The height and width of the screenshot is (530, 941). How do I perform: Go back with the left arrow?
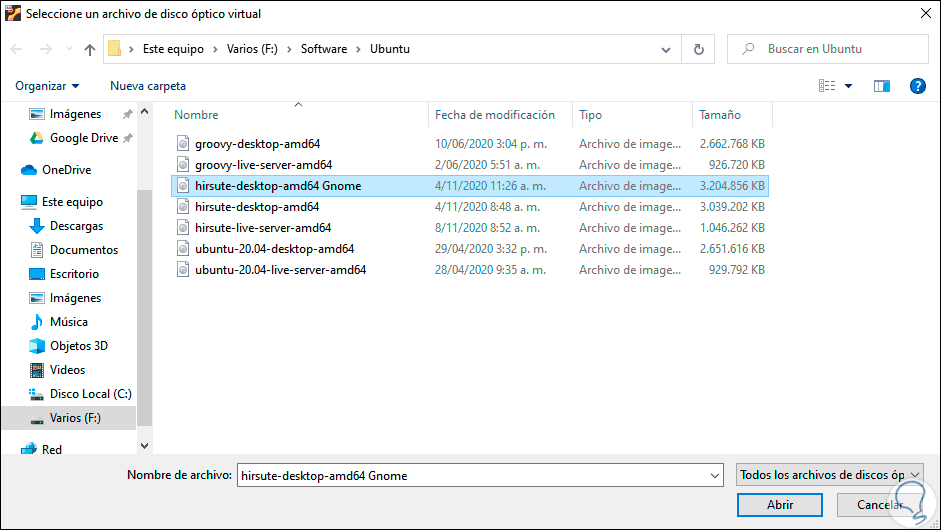(17, 49)
